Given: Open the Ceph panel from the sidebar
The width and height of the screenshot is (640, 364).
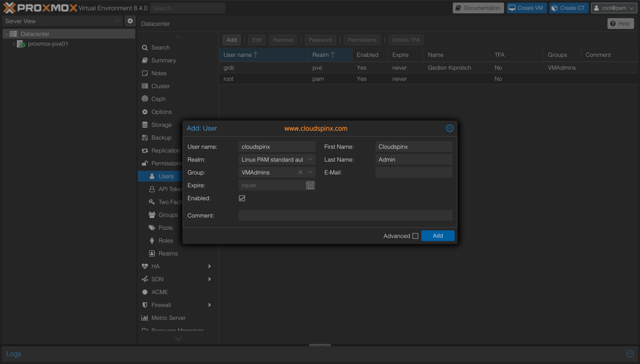Looking at the screenshot, I should pos(144,99).
